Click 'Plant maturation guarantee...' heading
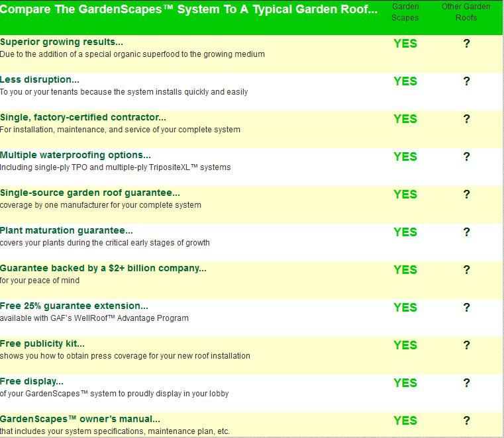Image resolution: width=504 pixels, height=438 pixels. [66, 230]
